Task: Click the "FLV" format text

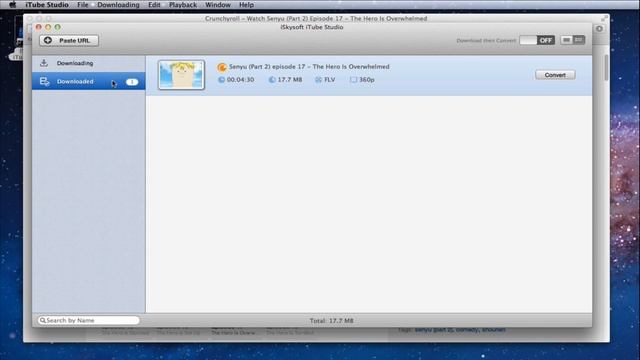Action: [x=330, y=80]
